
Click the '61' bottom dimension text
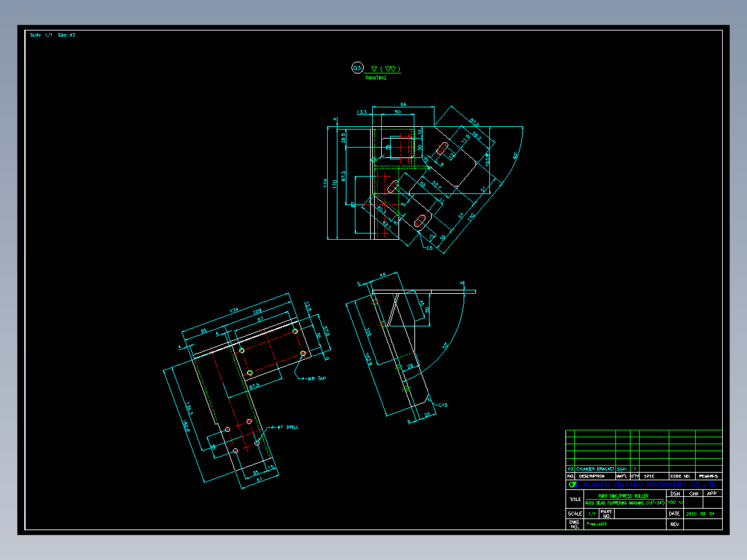coord(259,480)
